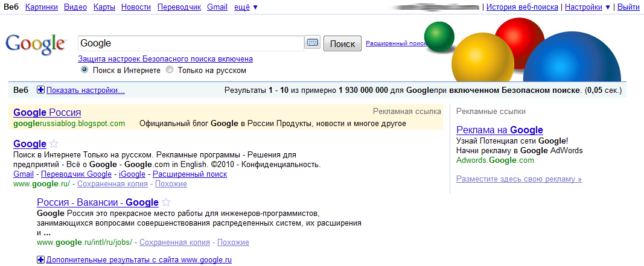
Task: Select Только на русском radio button
Action: click(x=170, y=70)
